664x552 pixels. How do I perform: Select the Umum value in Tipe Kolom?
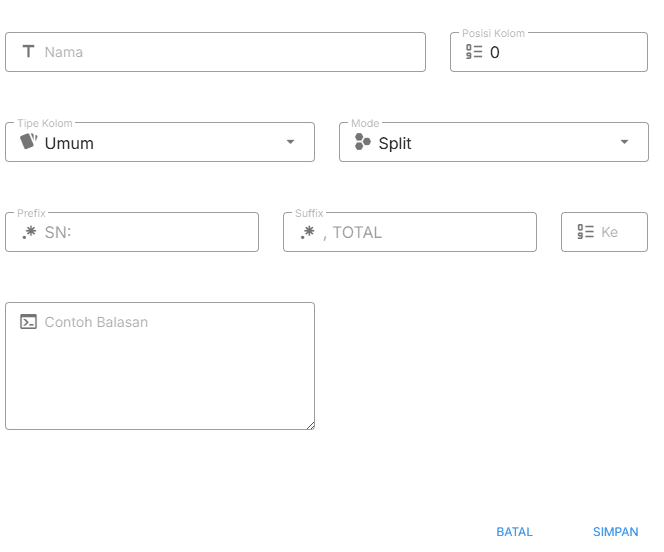click(x=70, y=143)
